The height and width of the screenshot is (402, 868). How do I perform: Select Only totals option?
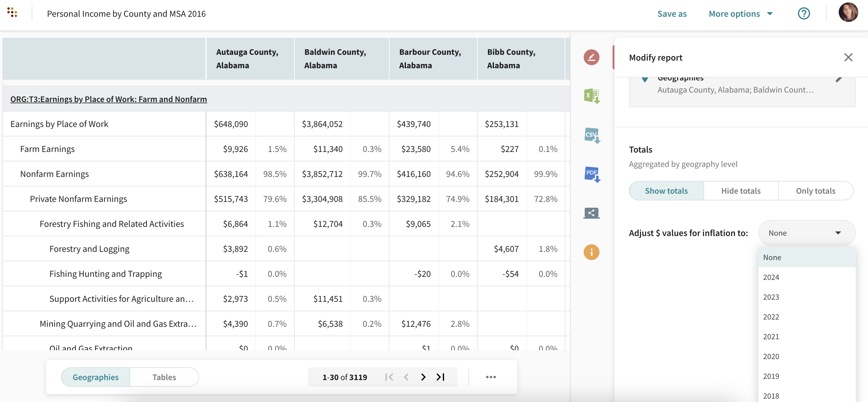coord(816,191)
